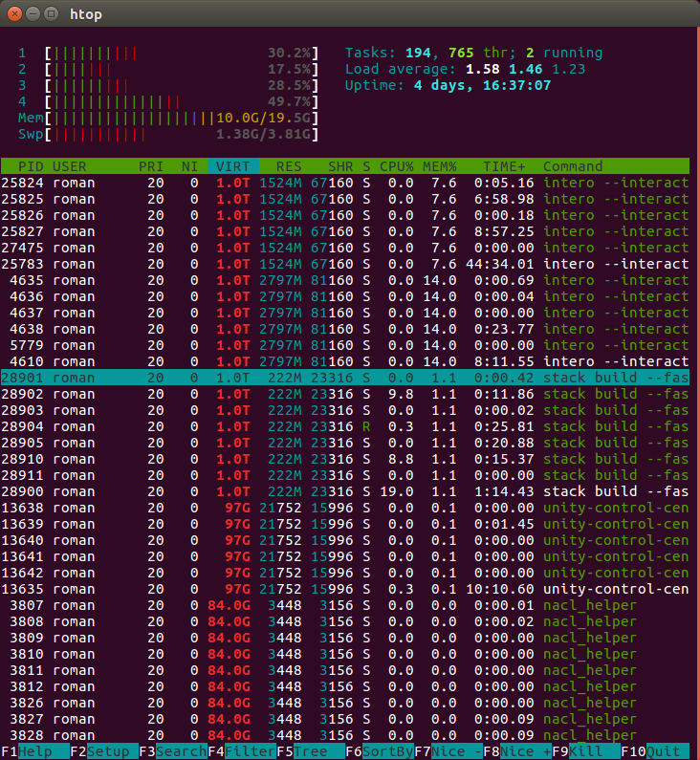700x760 pixels.
Task: Select process row PID 28902
Action: 344,394
